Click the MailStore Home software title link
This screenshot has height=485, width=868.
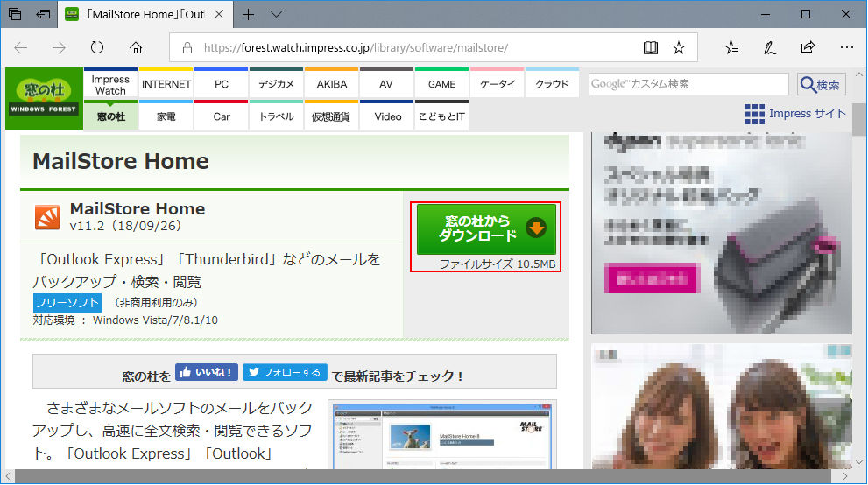click(138, 208)
